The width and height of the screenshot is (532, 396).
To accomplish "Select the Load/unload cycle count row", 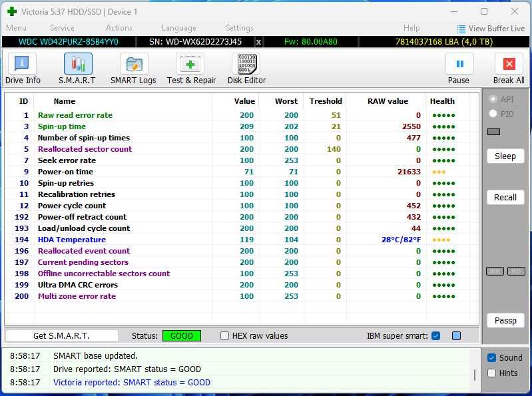I will (x=241, y=228).
